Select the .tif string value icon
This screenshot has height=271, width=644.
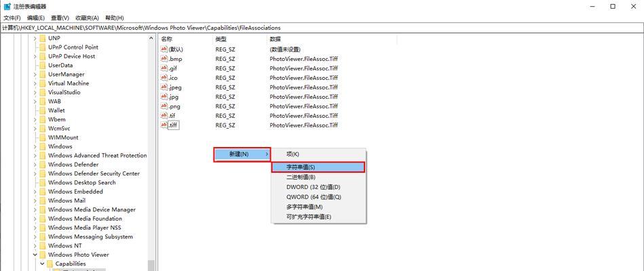pos(164,115)
